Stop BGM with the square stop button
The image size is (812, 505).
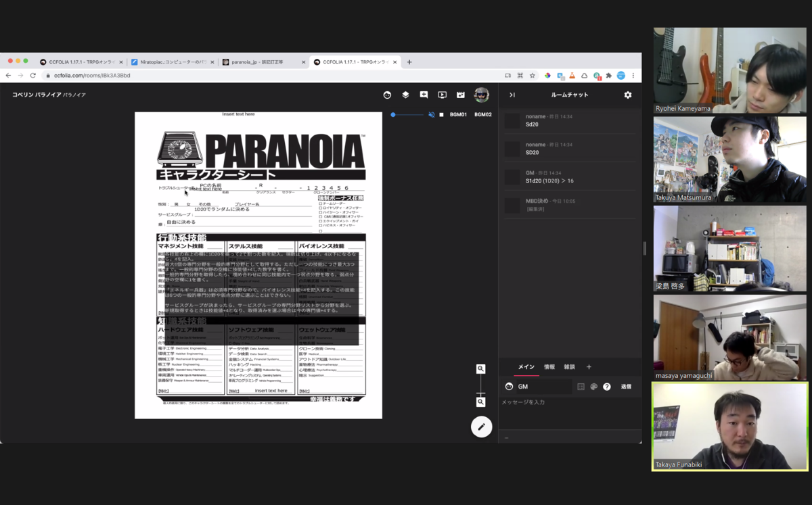[x=442, y=115]
